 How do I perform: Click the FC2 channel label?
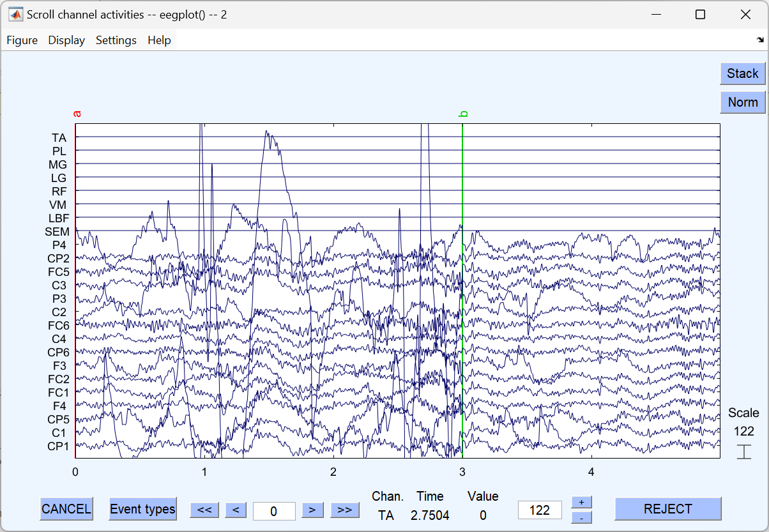click(57, 379)
